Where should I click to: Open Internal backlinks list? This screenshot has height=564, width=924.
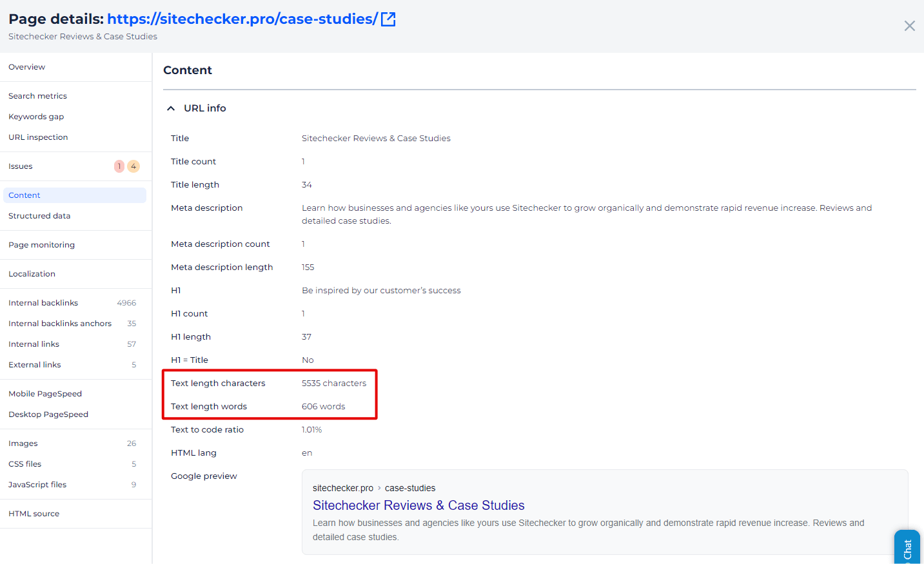click(43, 303)
